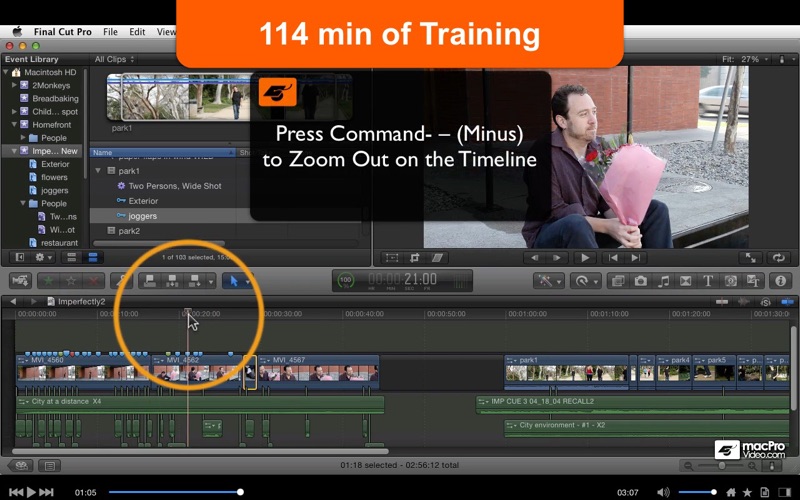Open the Timeline Index
The image size is (800, 500).
49,465
